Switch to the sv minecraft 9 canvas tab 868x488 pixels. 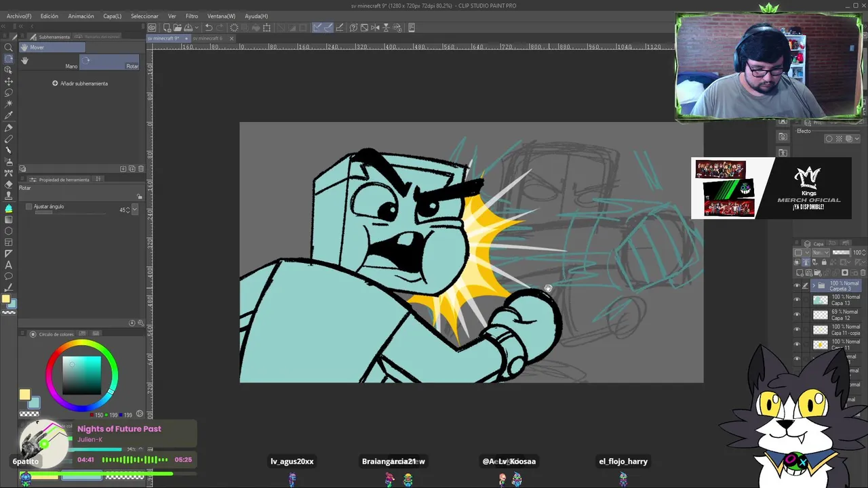pyautogui.click(x=167, y=39)
